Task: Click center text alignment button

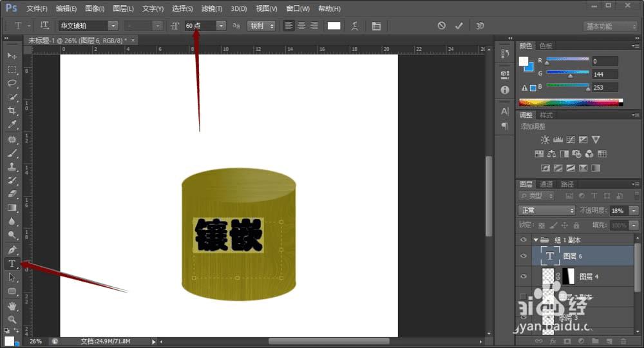Action: 301,26
